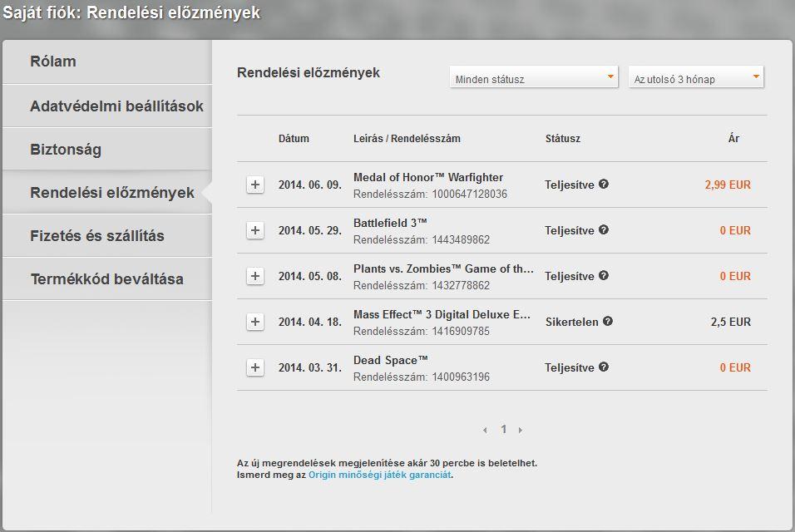Click the Sikertelen status text
Viewport: 795px width, 532px height.
572,322
